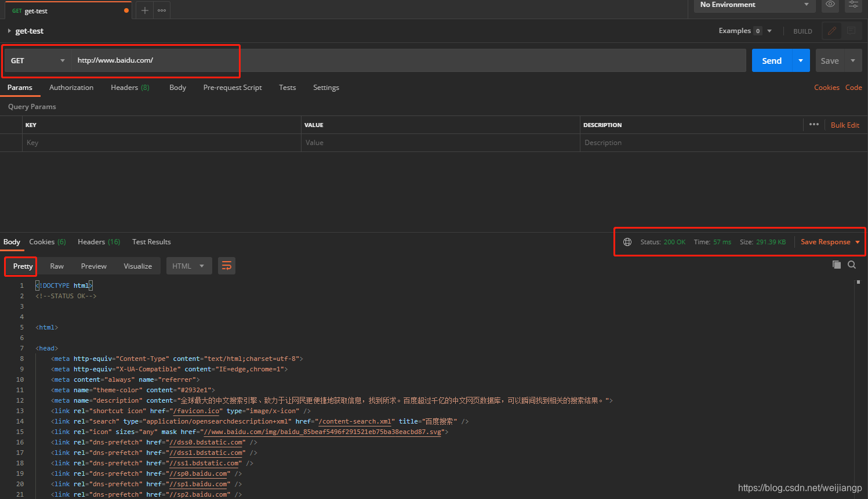Open tab options three-dots menu
This screenshot has height=499, width=868.
tap(162, 10)
